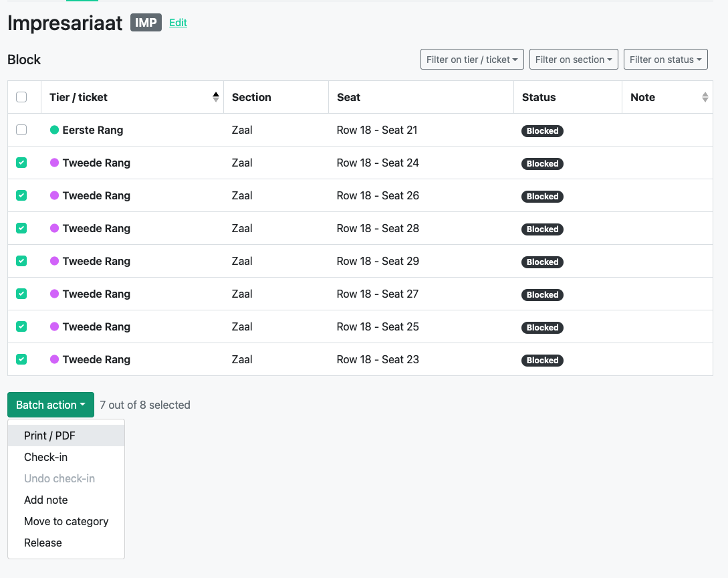
Task: Open the Filter on status dropdown
Action: (x=666, y=60)
